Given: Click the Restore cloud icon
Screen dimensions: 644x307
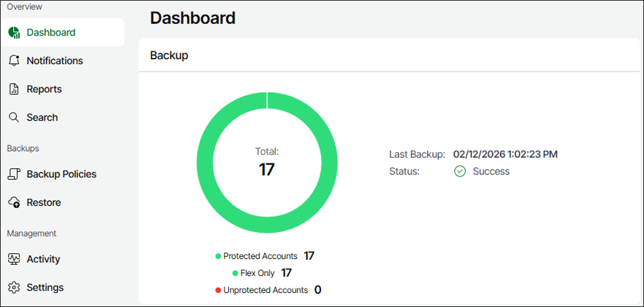Looking at the screenshot, I should 14,203.
